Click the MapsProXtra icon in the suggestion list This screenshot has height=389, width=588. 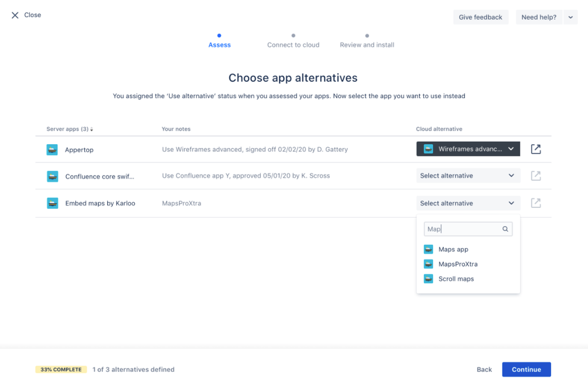click(428, 264)
